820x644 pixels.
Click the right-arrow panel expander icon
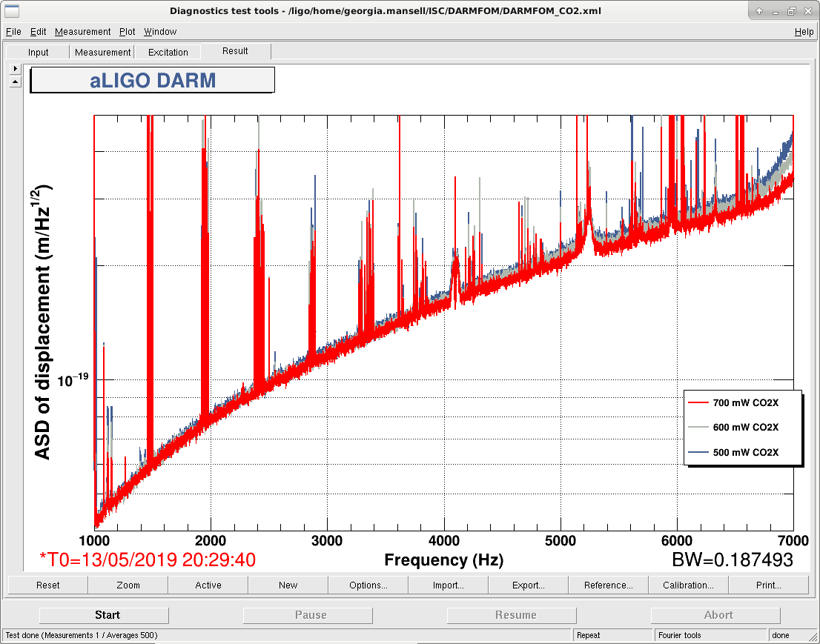click(x=15, y=68)
